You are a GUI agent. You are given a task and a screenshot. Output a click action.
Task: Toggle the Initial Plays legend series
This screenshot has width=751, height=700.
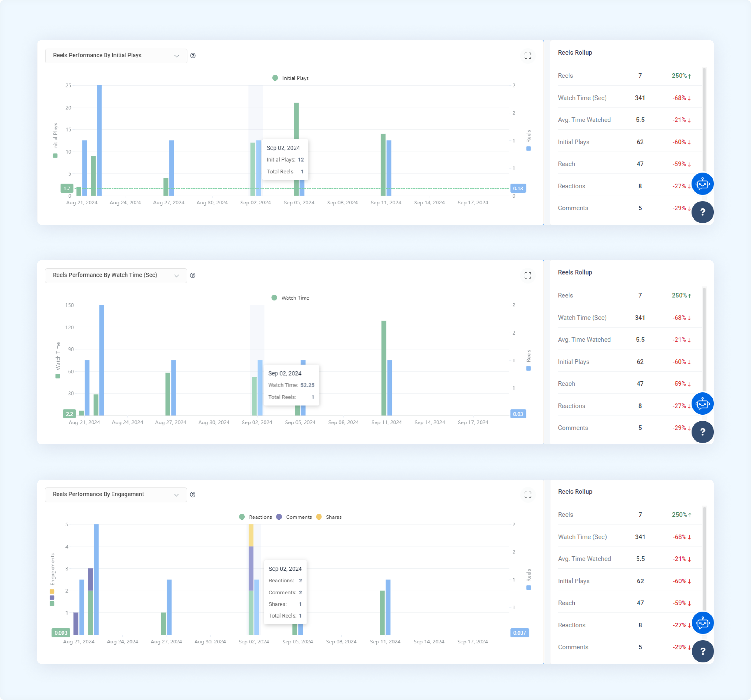click(x=290, y=78)
